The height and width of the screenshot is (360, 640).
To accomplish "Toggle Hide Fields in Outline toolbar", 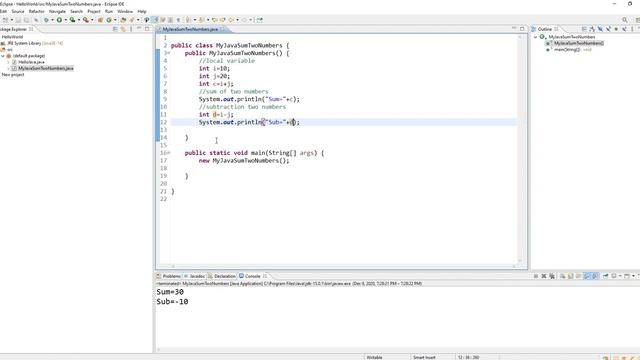I will tap(600, 29).
